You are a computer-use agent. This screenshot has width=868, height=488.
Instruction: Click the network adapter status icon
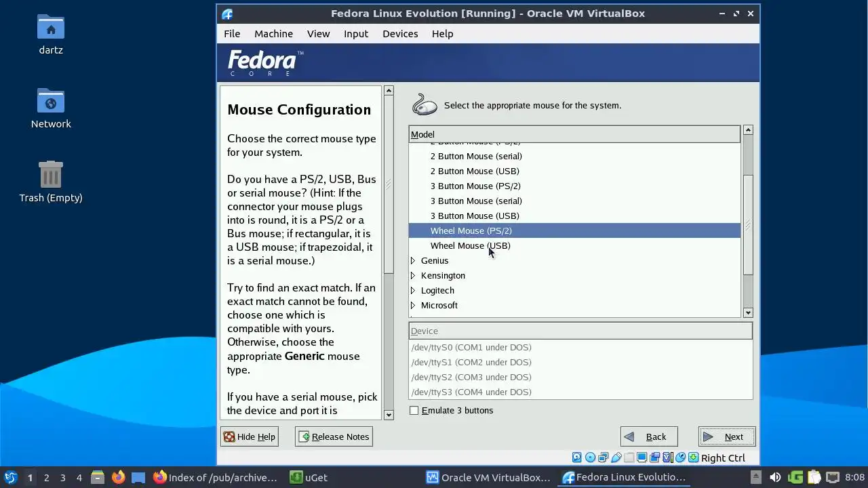point(603,457)
